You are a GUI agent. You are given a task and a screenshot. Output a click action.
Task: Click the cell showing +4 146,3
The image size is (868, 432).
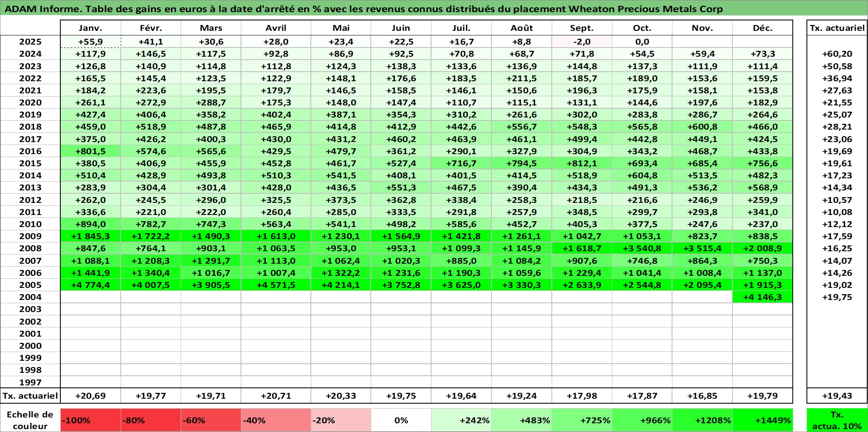[x=762, y=297]
